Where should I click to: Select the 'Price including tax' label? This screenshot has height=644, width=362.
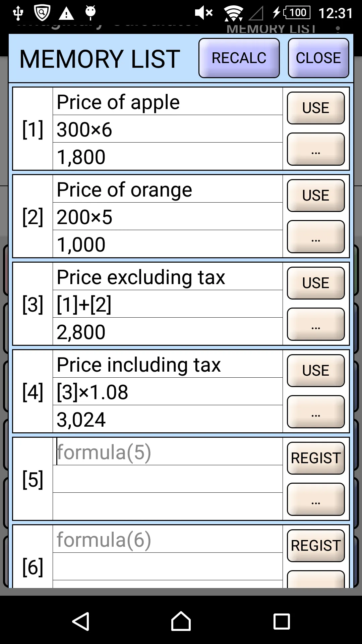[x=139, y=365]
